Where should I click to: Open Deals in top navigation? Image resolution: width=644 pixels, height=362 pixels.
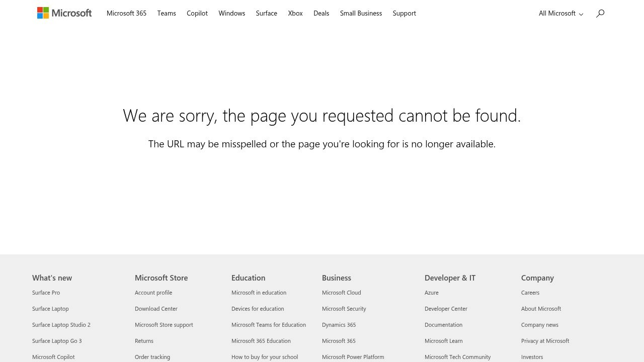point(321,14)
